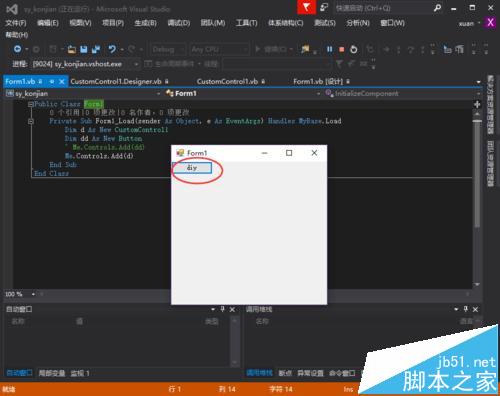The height and width of the screenshot is (396, 500).
Task: Click the Navigate Forward toolbar icon
Action: 36,50
